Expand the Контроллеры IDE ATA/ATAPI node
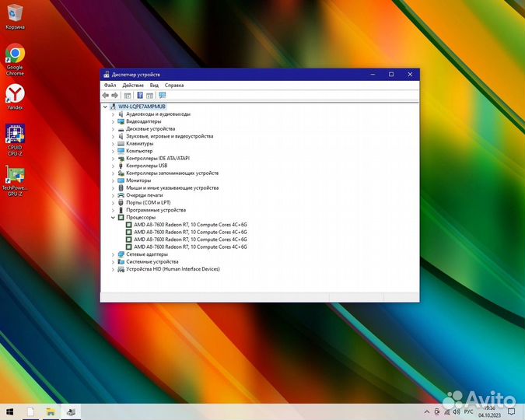The image size is (525, 420). pyautogui.click(x=113, y=159)
